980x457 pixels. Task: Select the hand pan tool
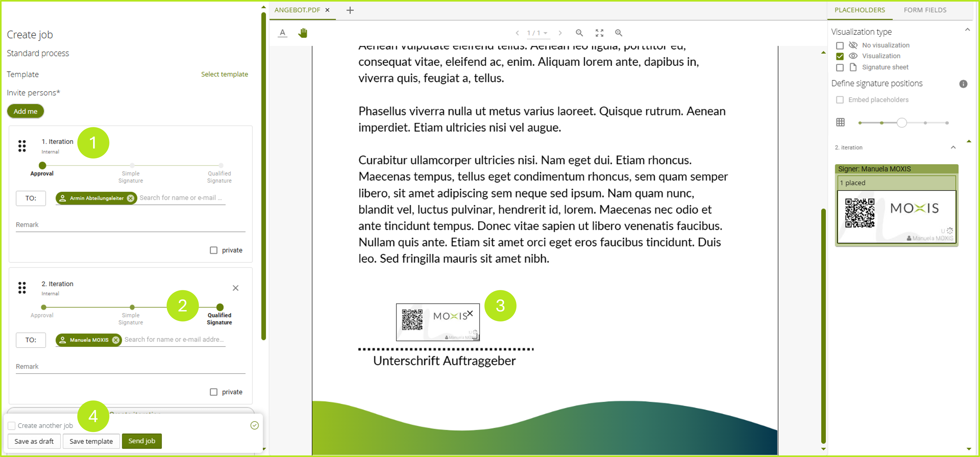click(302, 33)
